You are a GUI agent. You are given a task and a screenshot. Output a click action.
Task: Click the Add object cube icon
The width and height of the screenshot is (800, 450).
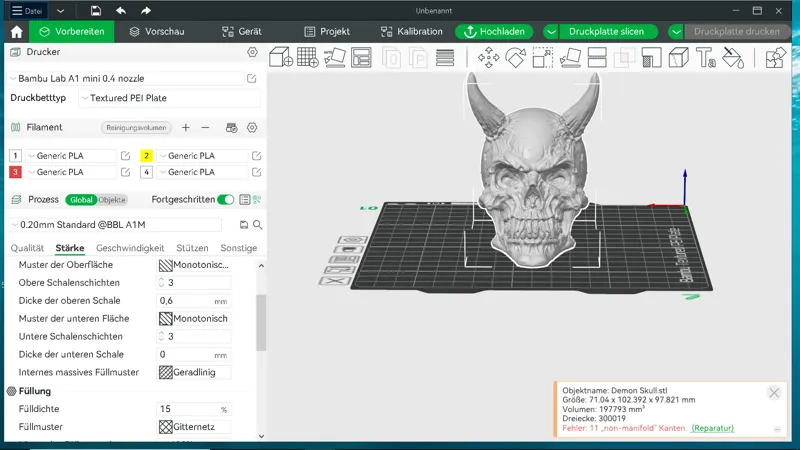click(281, 57)
